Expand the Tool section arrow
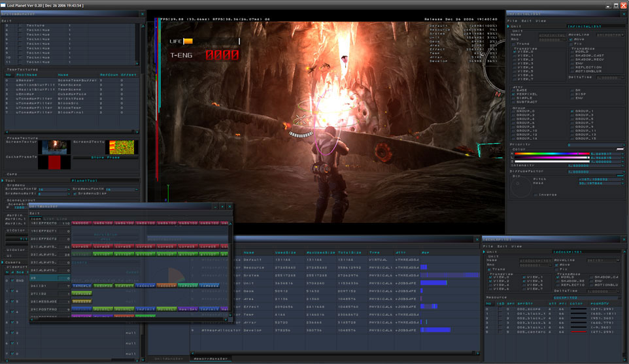This screenshot has height=364, width=629. click(x=3, y=180)
